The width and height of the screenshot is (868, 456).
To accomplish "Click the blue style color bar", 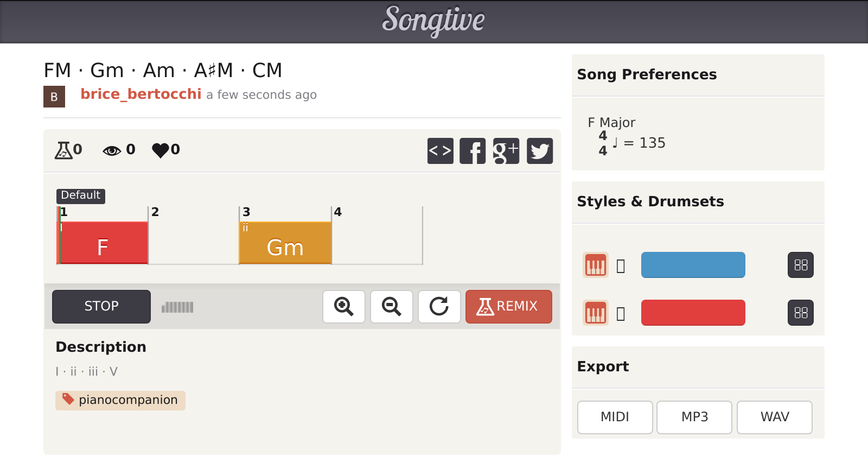I will pos(693,265).
